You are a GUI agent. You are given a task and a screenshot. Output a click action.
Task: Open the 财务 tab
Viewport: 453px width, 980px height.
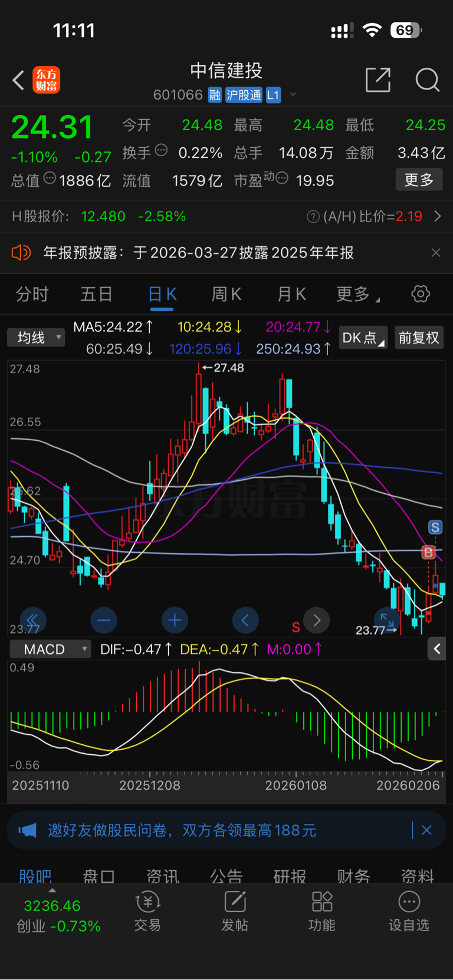(353, 876)
